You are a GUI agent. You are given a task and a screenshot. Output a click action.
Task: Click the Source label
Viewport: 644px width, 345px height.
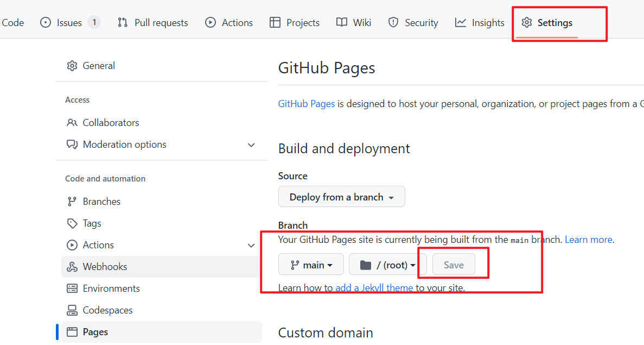click(293, 176)
